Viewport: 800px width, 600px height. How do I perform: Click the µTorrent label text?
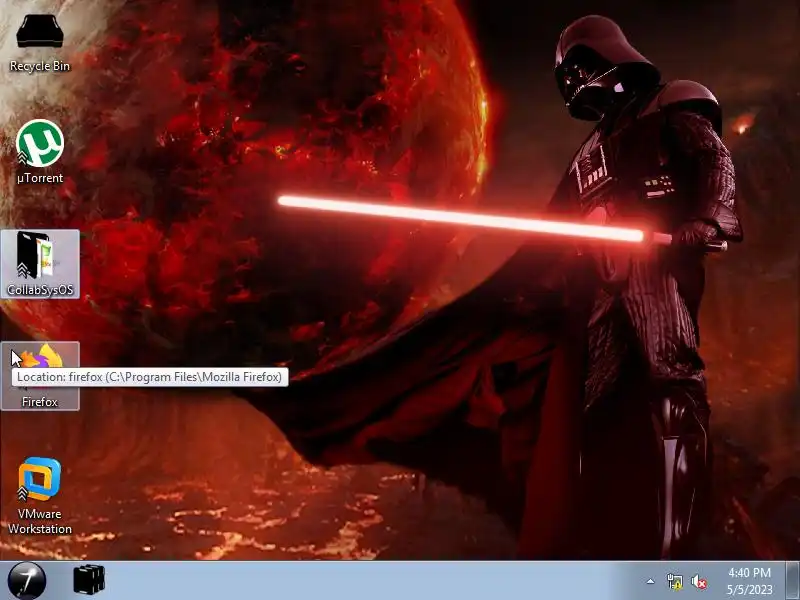pos(40,178)
